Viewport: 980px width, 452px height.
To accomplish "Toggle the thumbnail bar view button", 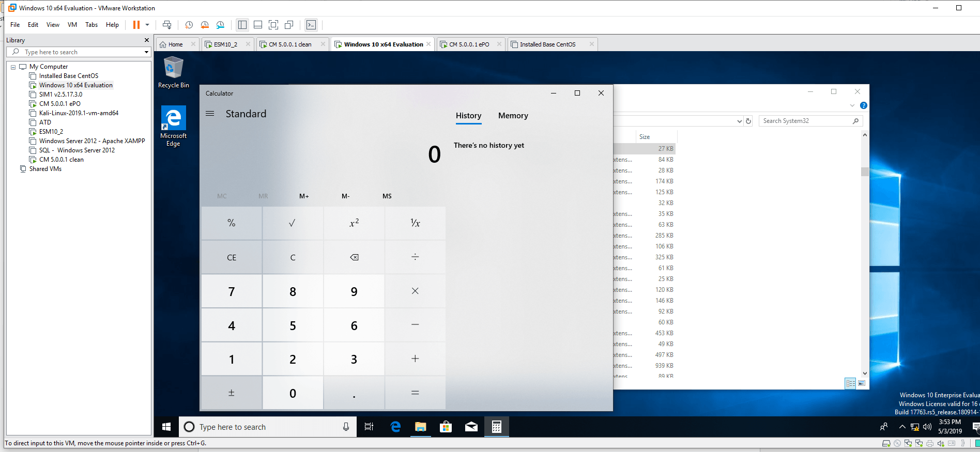I will pyautogui.click(x=258, y=25).
